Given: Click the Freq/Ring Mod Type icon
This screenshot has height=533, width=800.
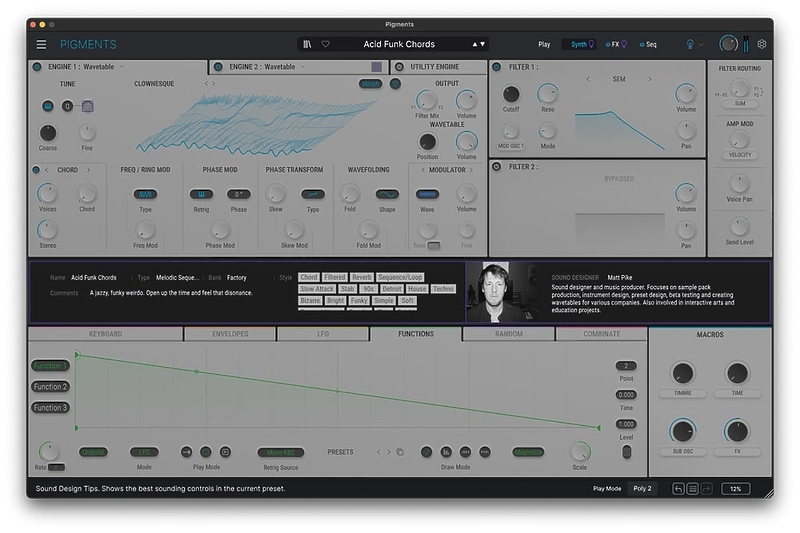Looking at the screenshot, I should (x=145, y=194).
